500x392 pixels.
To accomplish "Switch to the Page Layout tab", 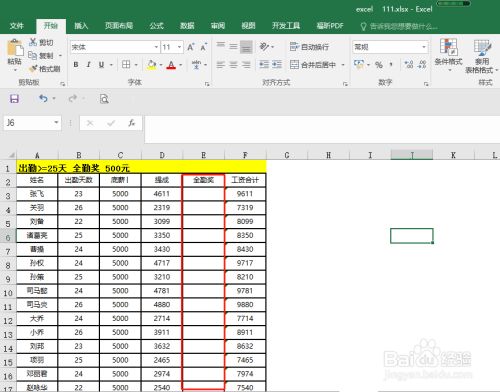I will point(119,26).
